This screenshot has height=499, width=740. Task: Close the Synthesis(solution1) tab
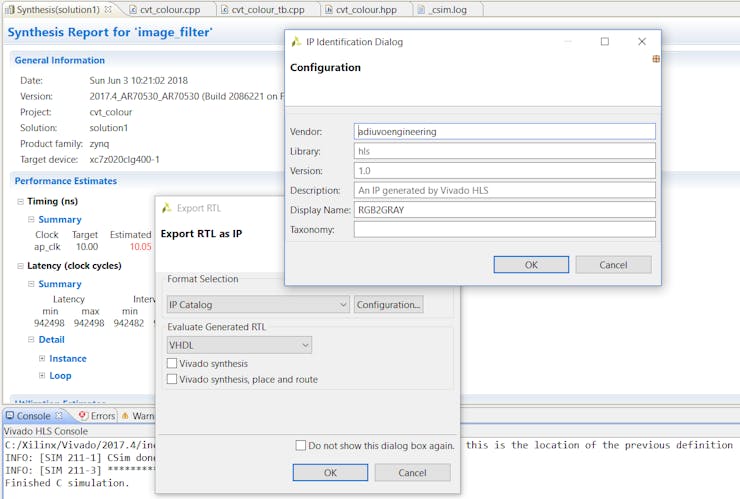pyautogui.click(x=108, y=9)
